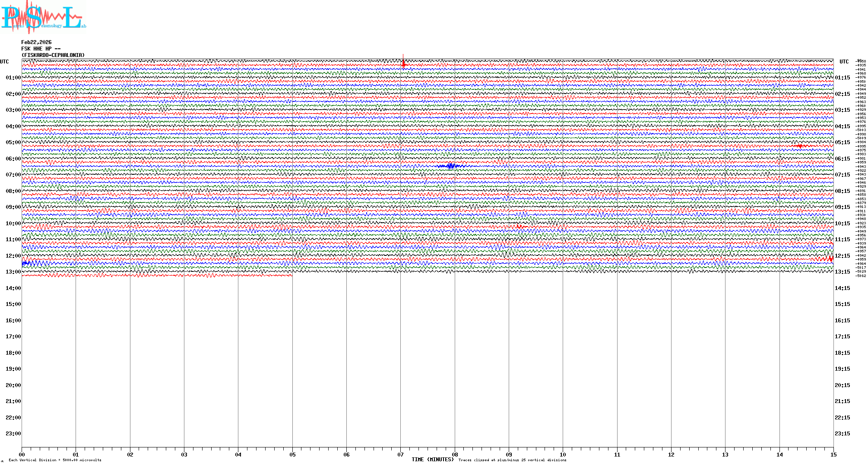The height and width of the screenshot is (466, 868).
Task: Click the minute 05 tick label on bottom axis
Action: click(292, 455)
